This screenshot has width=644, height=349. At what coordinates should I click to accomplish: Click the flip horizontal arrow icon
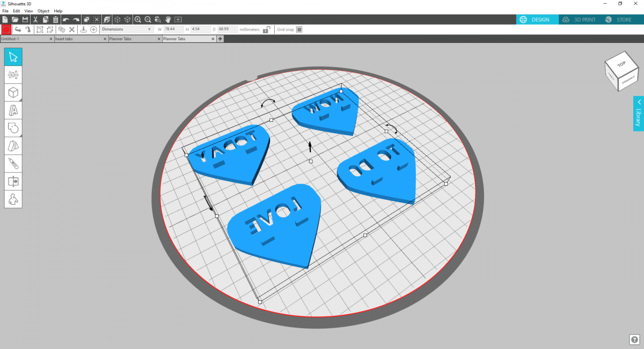18,30
